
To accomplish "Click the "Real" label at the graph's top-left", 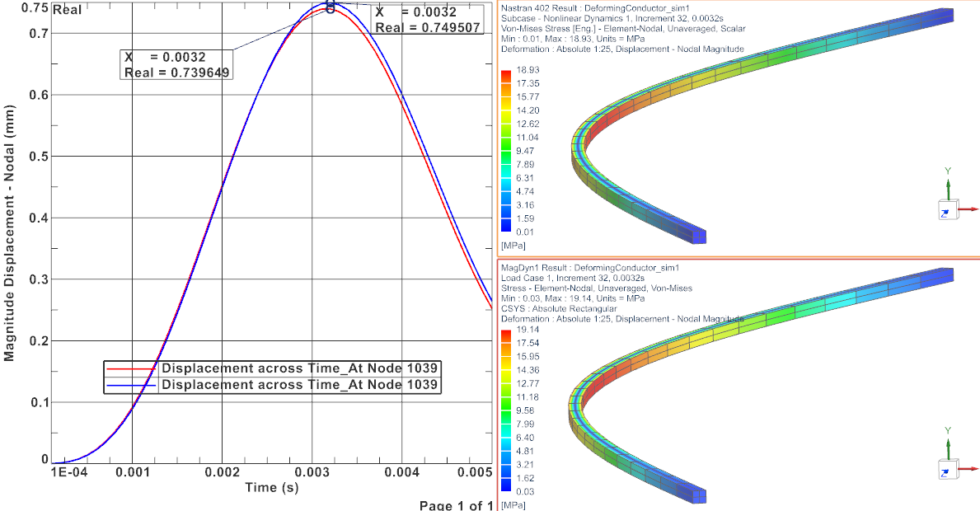I will (x=67, y=10).
